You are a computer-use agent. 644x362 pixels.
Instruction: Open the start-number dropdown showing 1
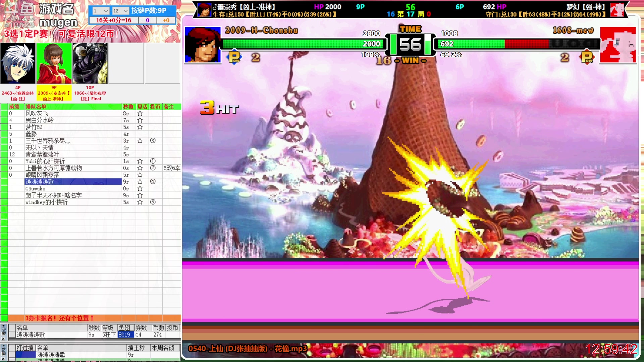click(101, 11)
